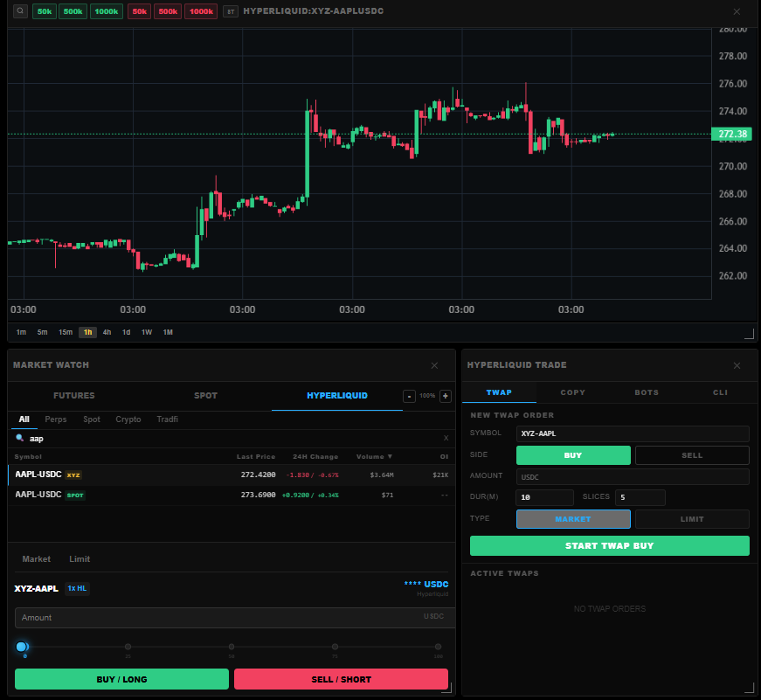Clear the symbol search with x
The height and width of the screenshot is (700, 761).
[x=446, y=438]
